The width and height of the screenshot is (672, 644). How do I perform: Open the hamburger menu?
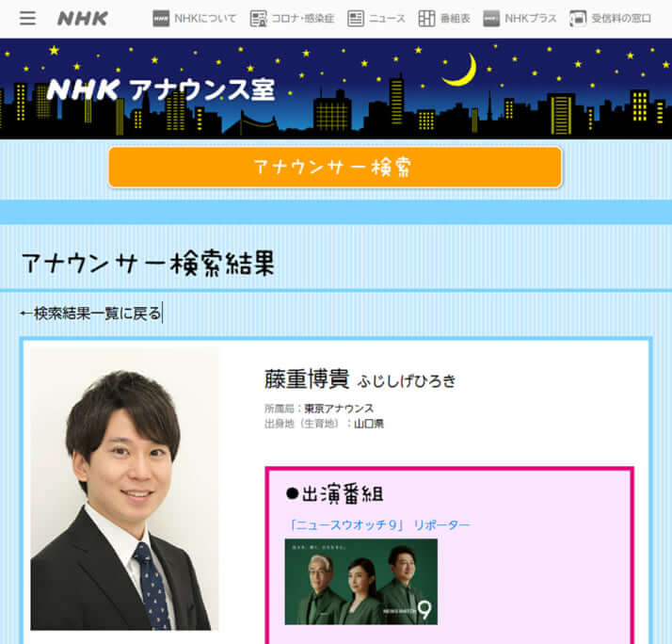click(x=27, y=18)
